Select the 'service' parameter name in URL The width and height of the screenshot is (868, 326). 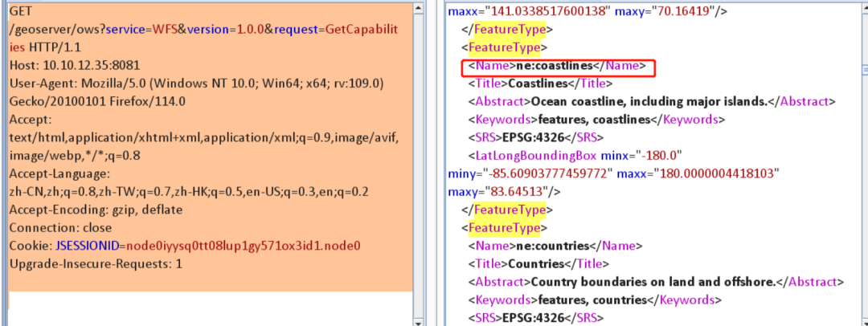125,29
